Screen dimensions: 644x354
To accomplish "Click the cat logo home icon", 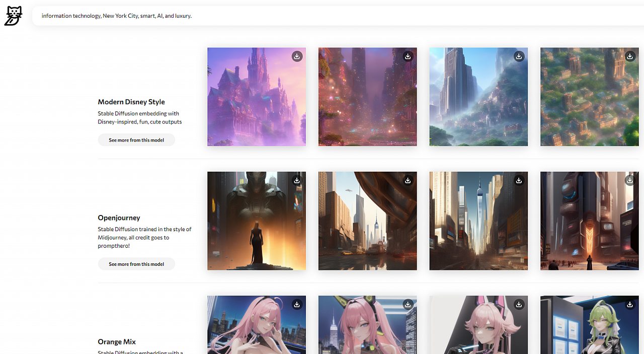I will pyautogui.click(x=13, y=16).
